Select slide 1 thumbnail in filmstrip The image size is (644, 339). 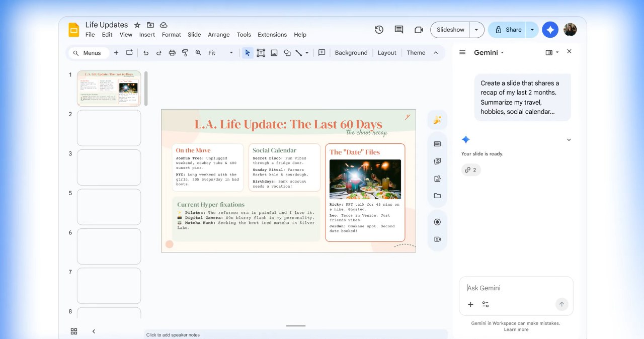tap(109, 87)
